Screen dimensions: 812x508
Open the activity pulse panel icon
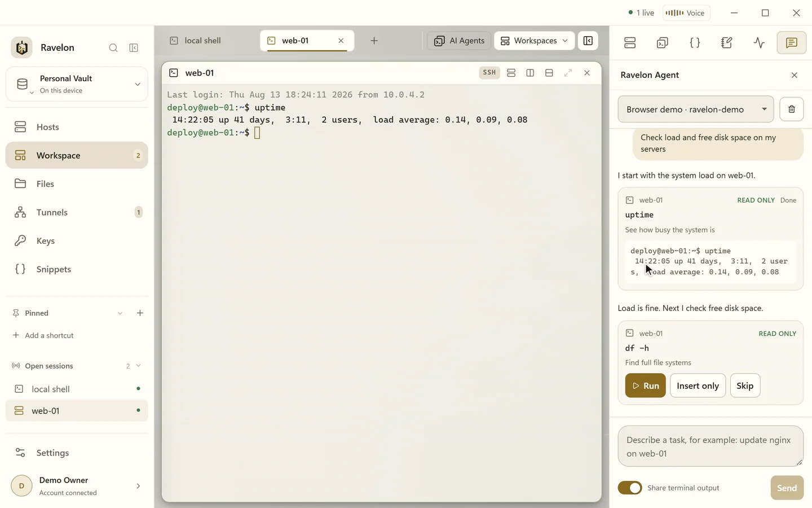[759, 43]
